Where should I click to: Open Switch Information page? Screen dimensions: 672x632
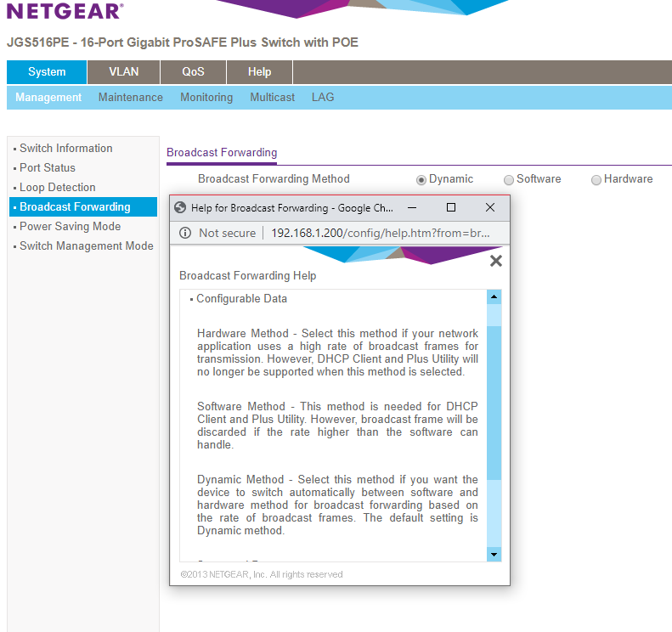[x=66, y=149]
